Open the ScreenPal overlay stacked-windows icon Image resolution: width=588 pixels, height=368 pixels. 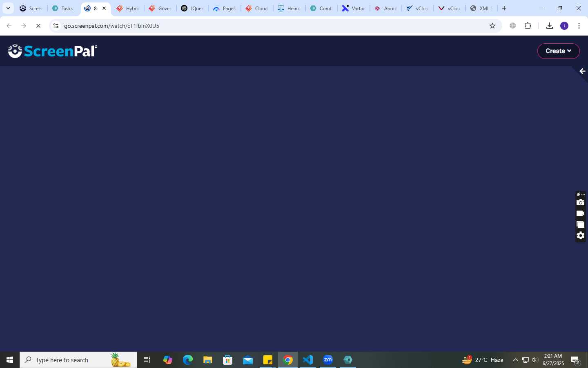(580, 224)
